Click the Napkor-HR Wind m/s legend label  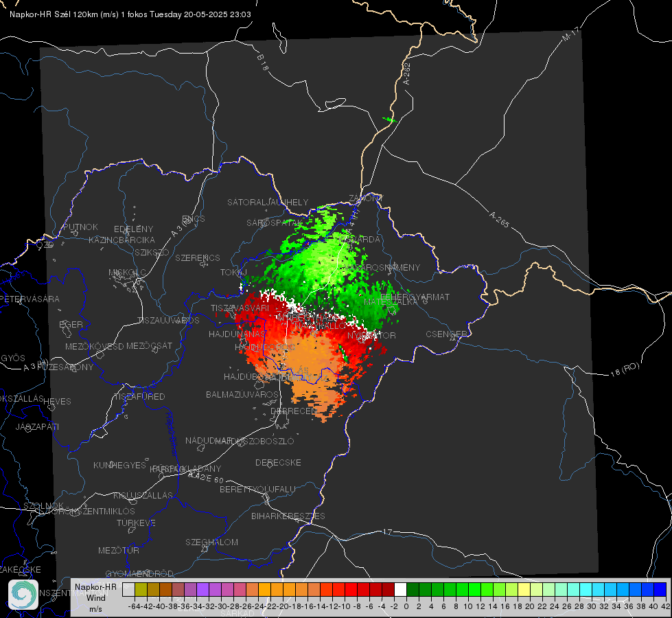point(95,597)
